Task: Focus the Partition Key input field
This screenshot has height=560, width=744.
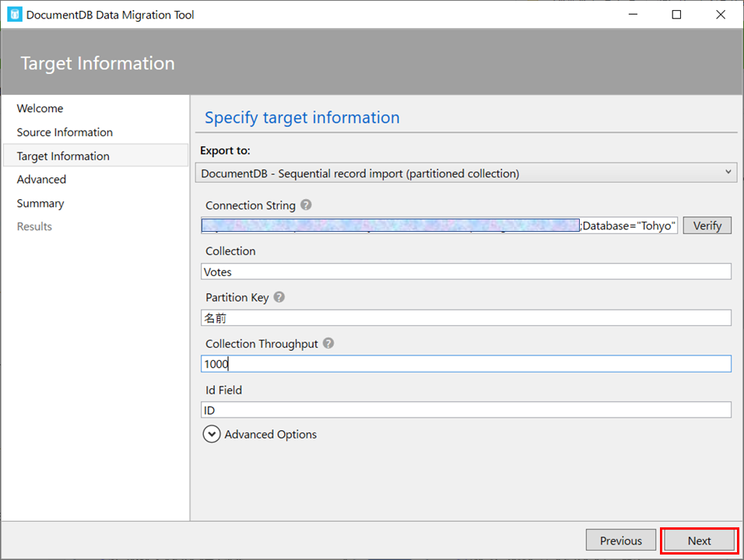Action: [466, 317]
